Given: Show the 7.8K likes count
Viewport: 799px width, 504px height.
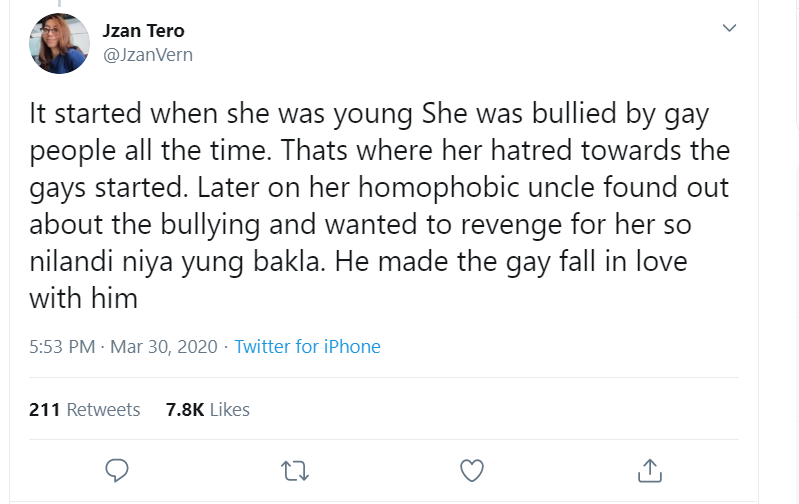Looking at the screenshot, I should pos(185,409).
